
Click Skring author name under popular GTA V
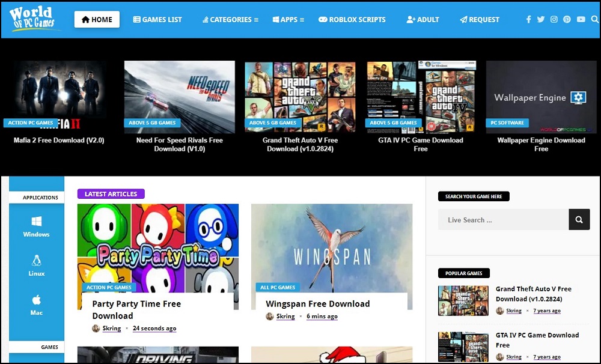coord(514,311)
